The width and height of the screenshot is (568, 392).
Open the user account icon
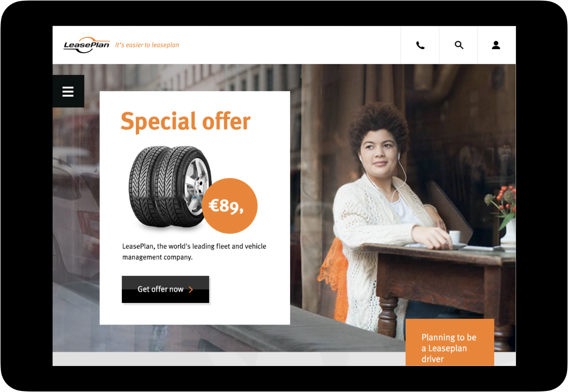[x=496, y=45]
